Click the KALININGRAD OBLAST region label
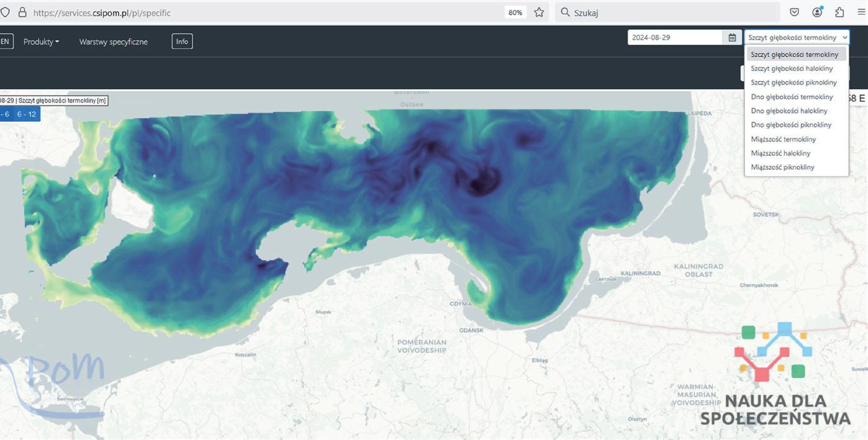Image resolution: width=868 pixels, height=440 pixels. [x=699, y=270]
